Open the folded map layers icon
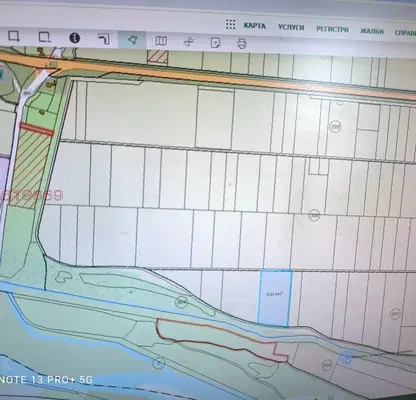The image size is (416, 400). point(161,41)
